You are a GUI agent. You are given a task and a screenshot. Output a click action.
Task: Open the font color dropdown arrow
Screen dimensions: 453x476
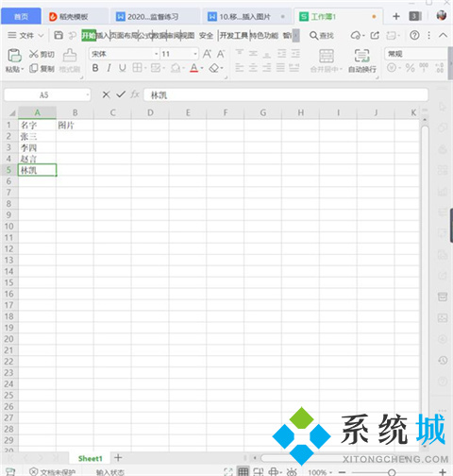tap(202, 68)
